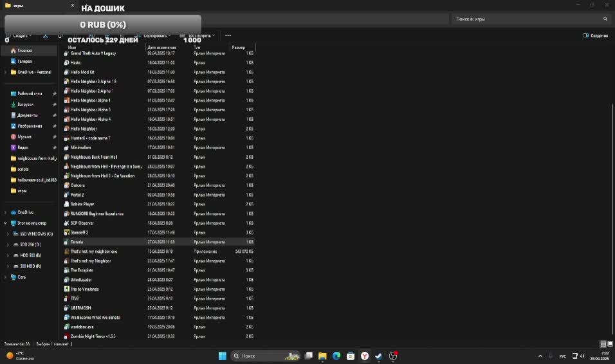Click the SCP Observer shortcut icon
The image size is (615, 364).
[67, 223]
